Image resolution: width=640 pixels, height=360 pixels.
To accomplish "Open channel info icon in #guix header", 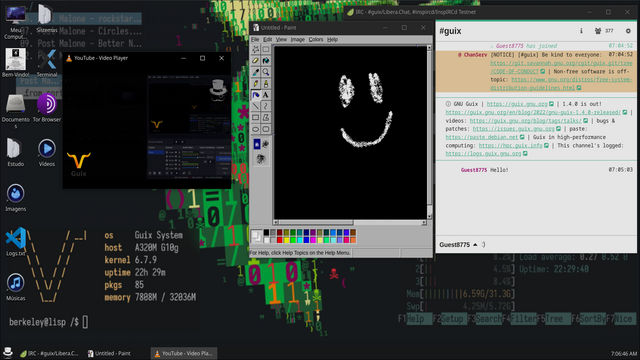I will (581, 31).
